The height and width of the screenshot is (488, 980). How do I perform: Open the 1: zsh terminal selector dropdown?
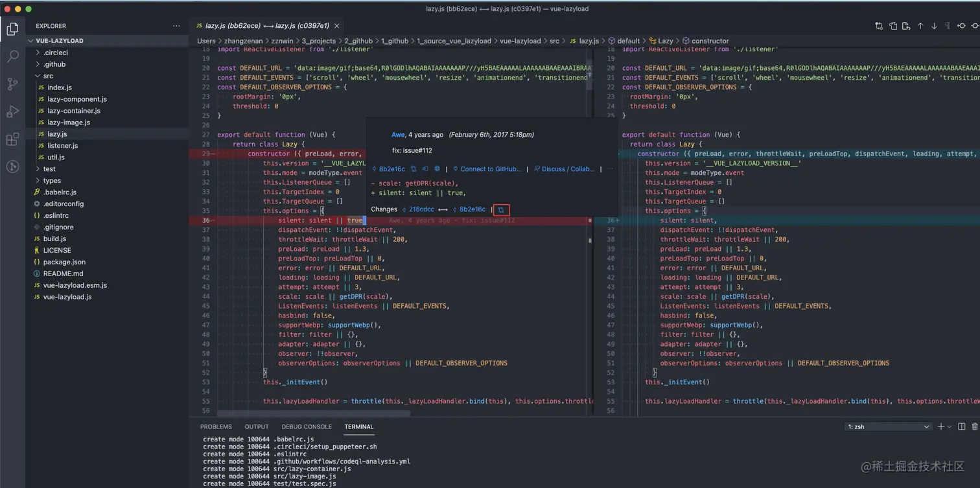tap(889, 426)
